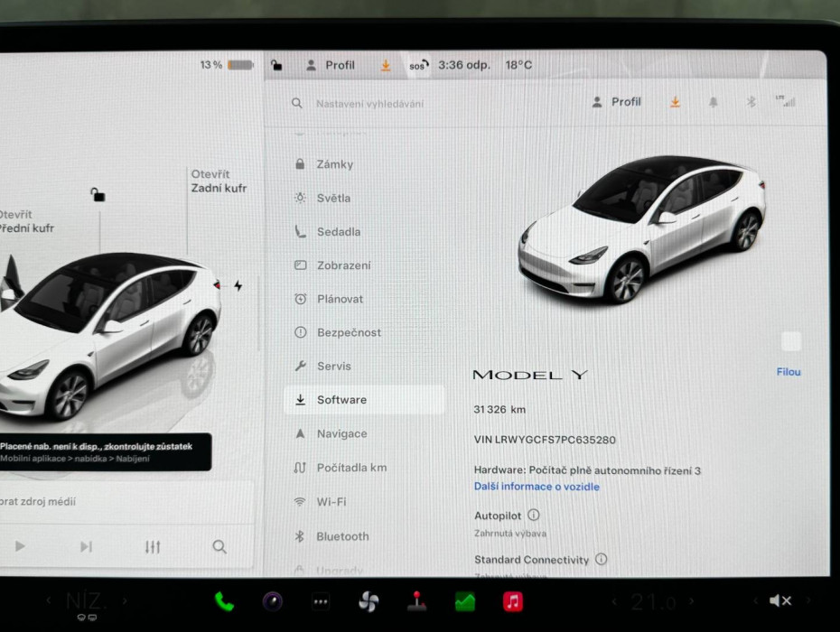Open the dashcam camera app icon
The height and width of the screenshot is (632, 840).
click(272, 601)
